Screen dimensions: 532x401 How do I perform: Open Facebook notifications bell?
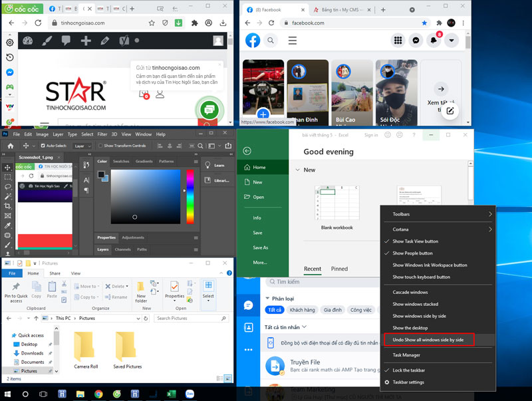[434, 41]
